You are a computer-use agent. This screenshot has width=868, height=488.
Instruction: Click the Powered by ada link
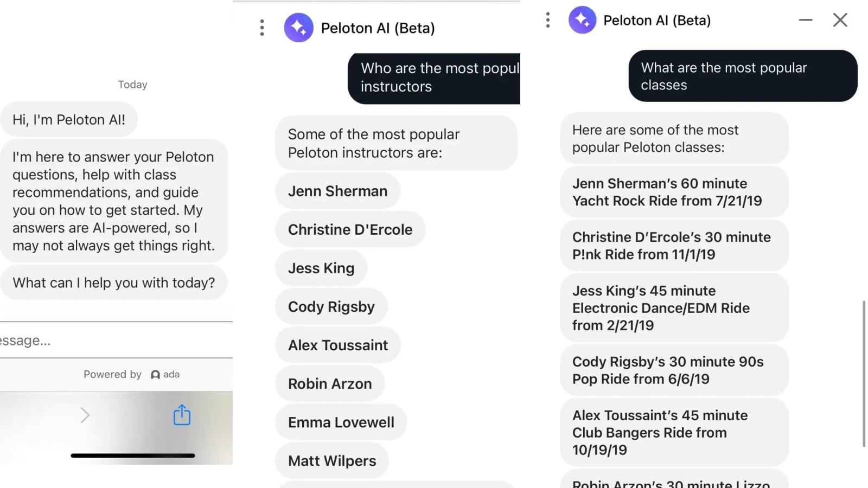[x=131, y=375]
